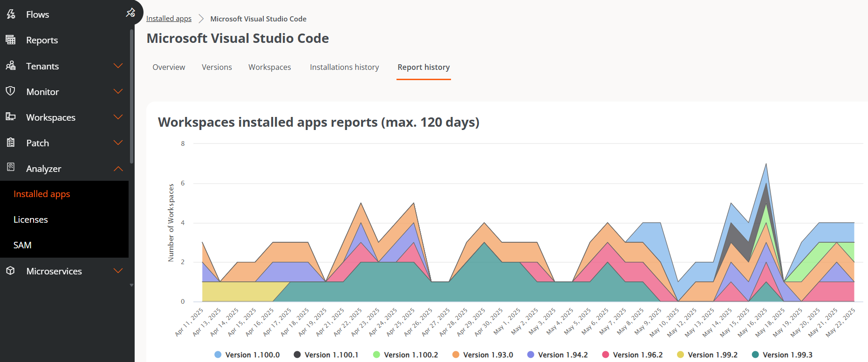This screenshot has width=868, height=362.
Task: Click Version 1.93.0 orange legend swatch
Action: tap(456, 355)
